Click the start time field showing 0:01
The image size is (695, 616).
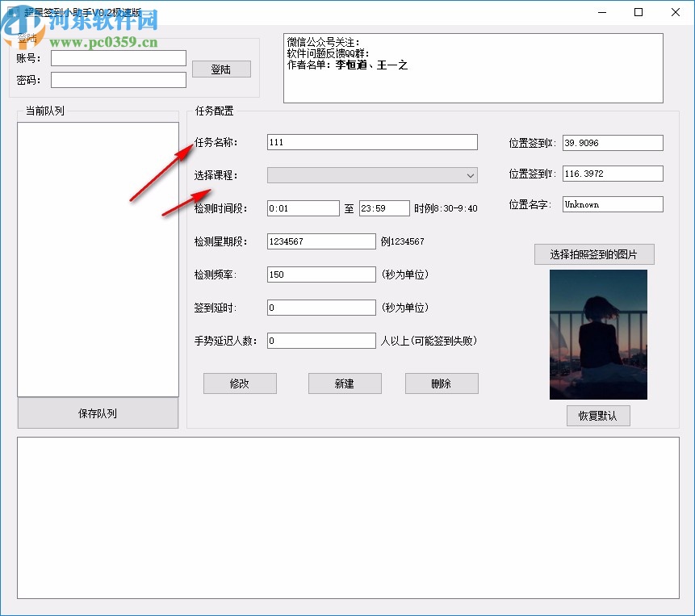303,207
